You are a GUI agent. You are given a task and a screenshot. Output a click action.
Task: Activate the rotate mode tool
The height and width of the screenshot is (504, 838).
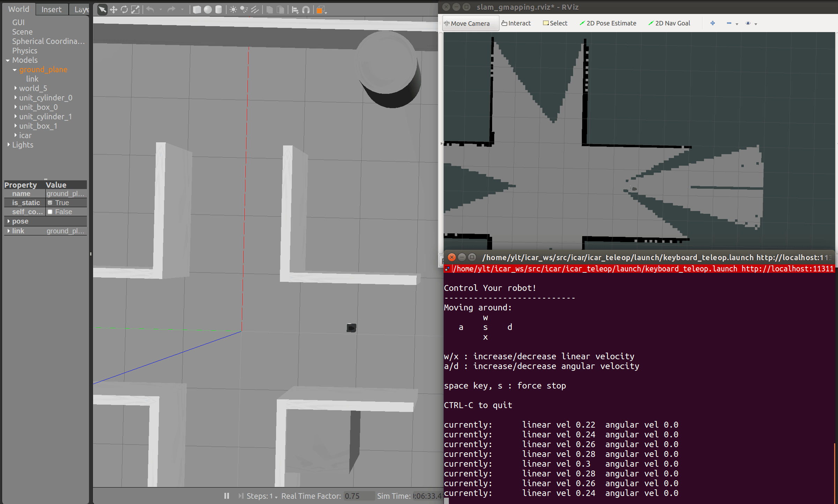(x=124, y=10)
